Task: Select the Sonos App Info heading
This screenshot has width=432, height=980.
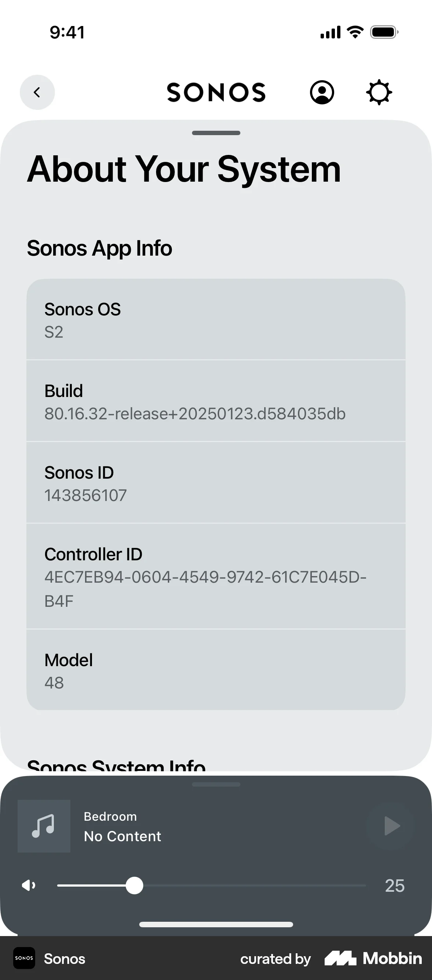Action: pyautogui.click(x=99, y=248)
